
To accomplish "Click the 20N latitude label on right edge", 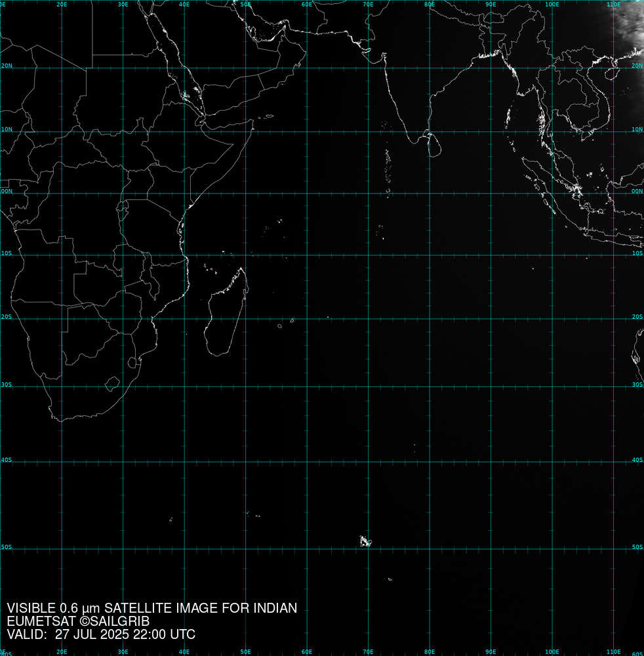I will tap(637, 66).
